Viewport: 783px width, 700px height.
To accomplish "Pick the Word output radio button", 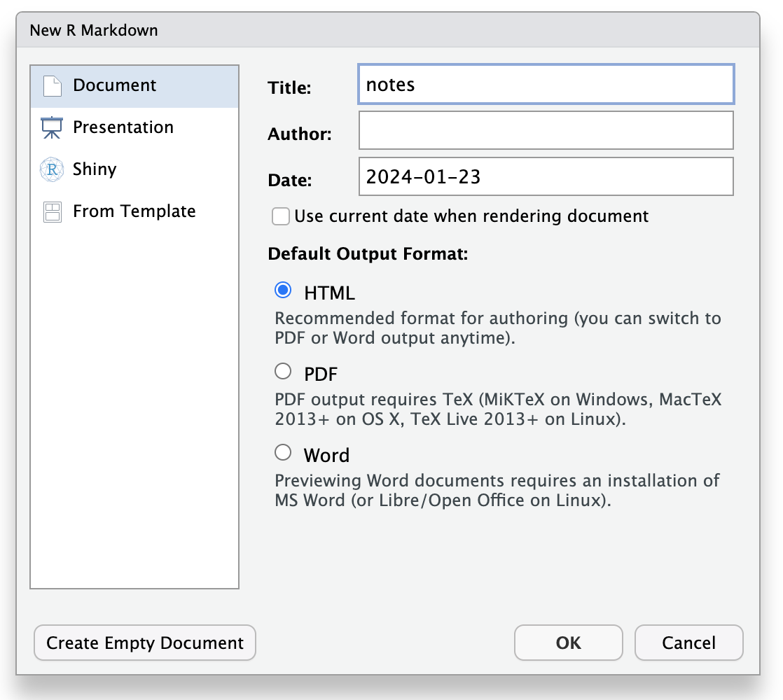I will click(x=283, y=453).
